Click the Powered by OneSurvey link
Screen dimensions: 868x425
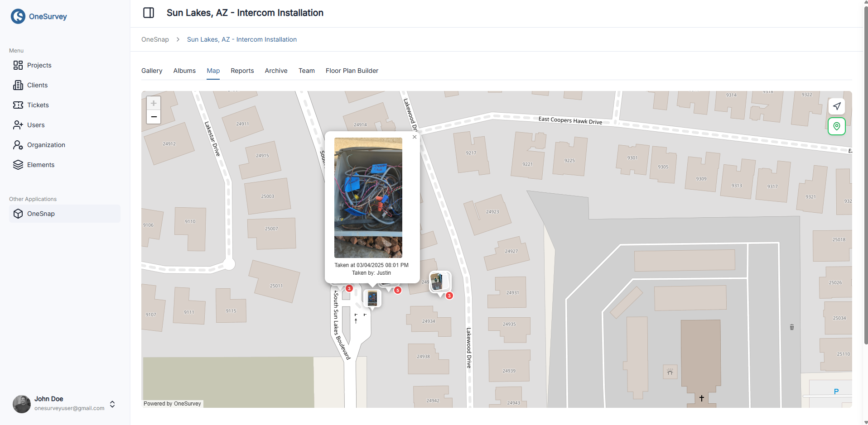click(172, 403)
